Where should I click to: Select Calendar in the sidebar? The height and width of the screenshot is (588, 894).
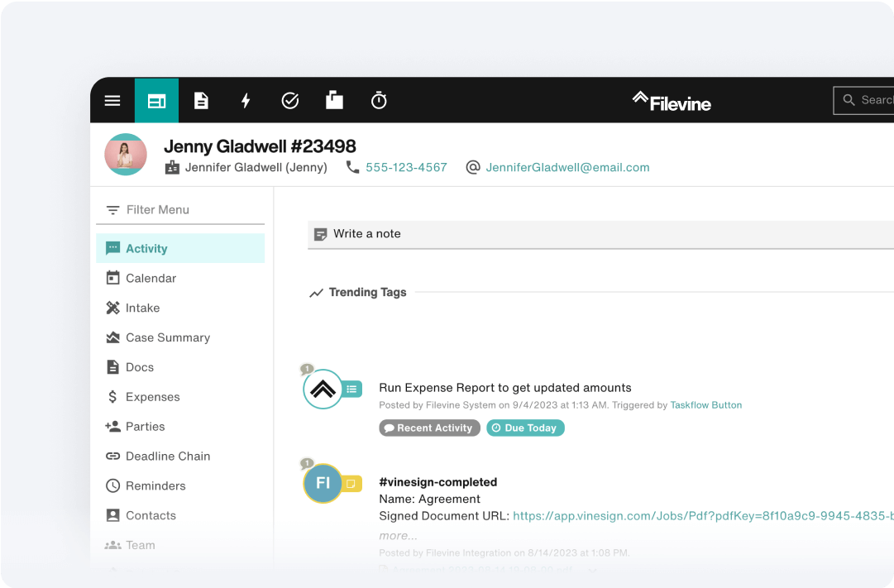click(151, 279)
